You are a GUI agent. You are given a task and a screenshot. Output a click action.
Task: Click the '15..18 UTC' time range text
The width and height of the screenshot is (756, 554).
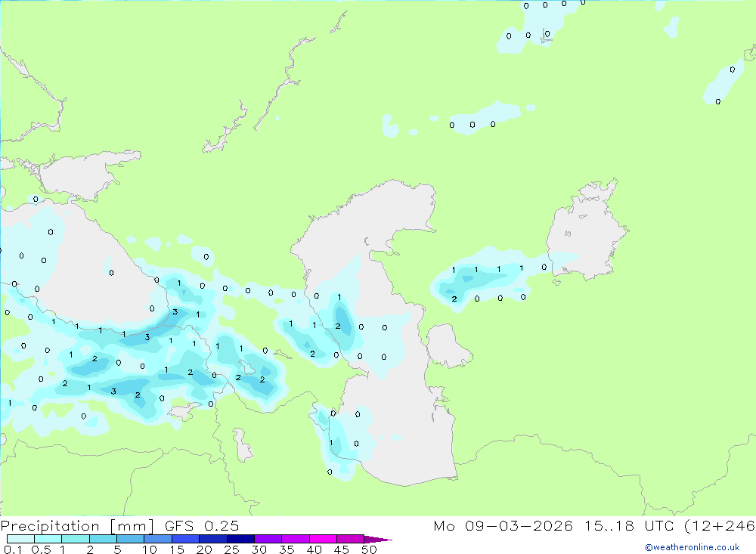click(x=629, y=526)
